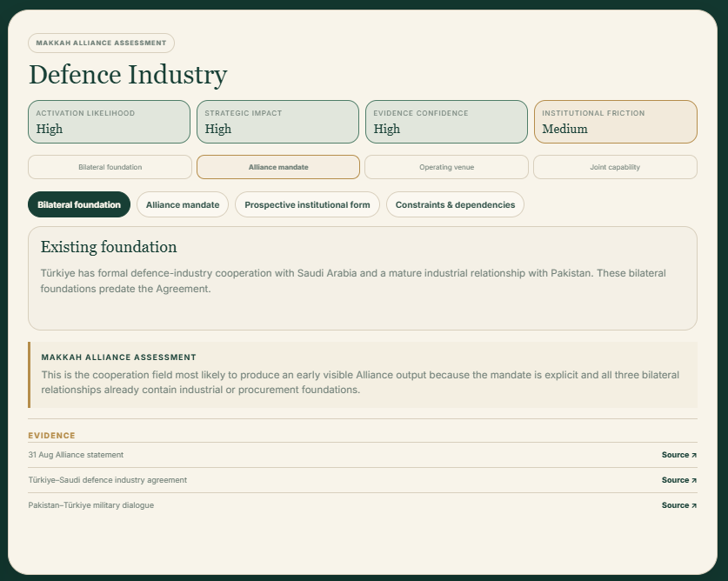Click the text 31 Aug Alliance statement
728x581 pixels.
[x=76, y=455]
